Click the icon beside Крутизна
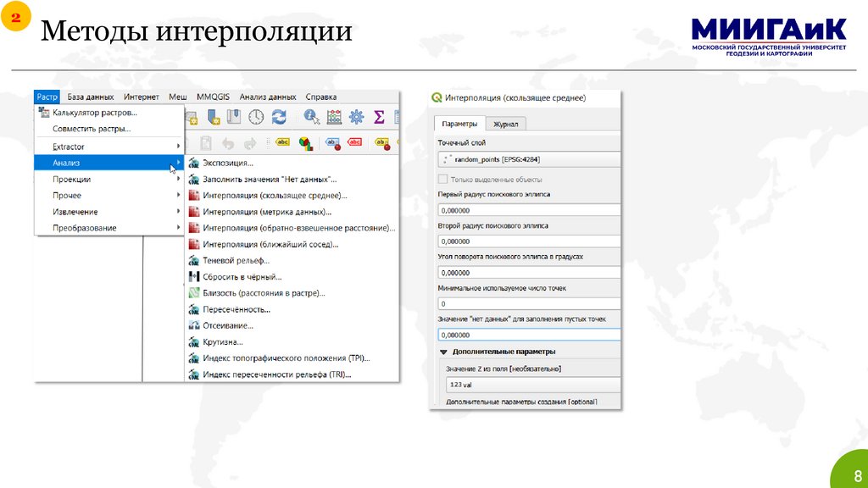Screen dimensions: 868x488 click(x=194, y=342)
